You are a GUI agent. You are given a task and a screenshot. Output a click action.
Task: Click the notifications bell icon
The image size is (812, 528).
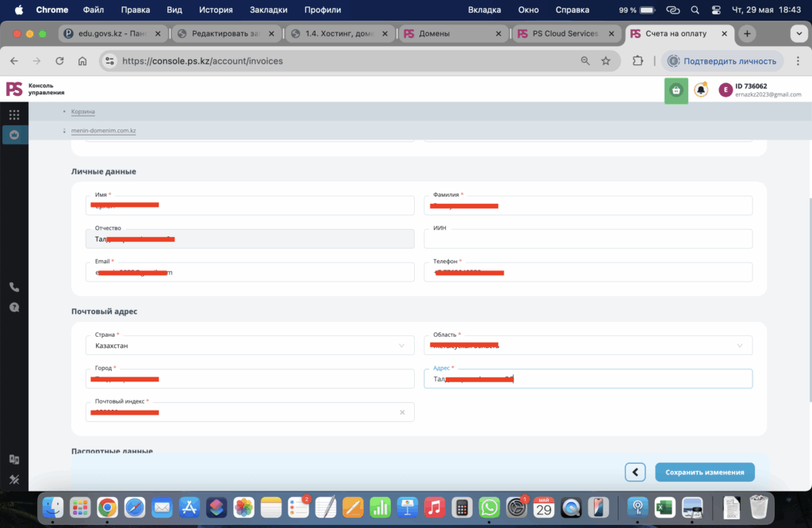click(x=701, y=90)
